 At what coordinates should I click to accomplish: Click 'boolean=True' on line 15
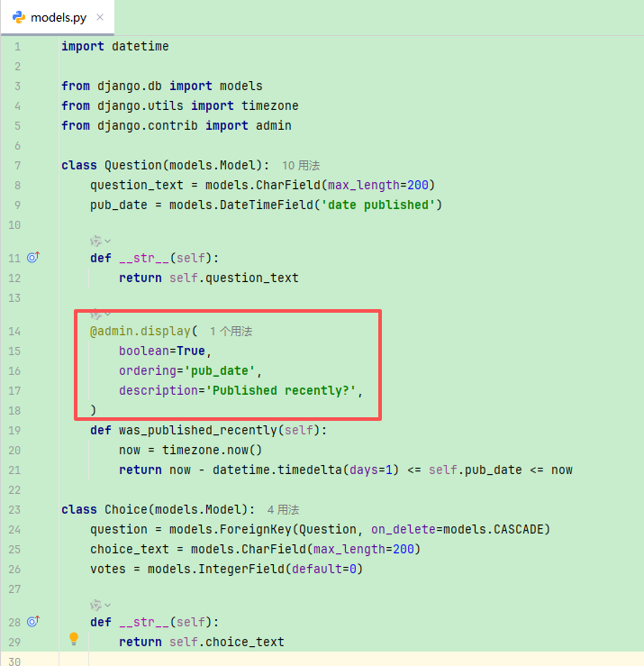click(162, 351)
